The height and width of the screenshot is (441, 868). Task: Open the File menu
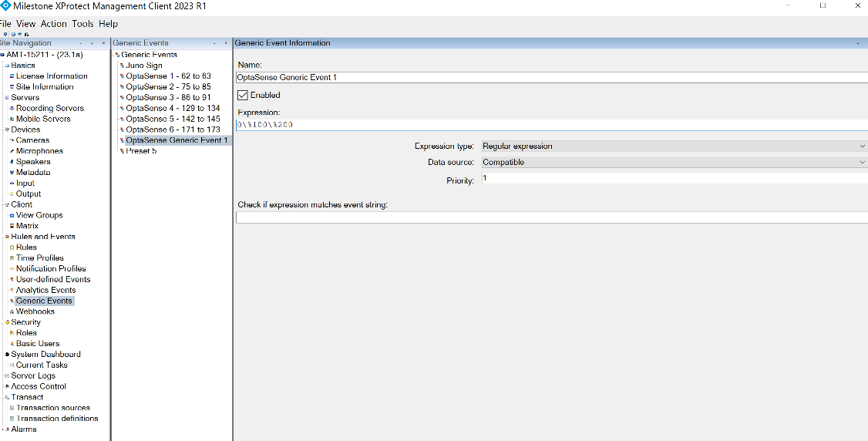(5, 24)
